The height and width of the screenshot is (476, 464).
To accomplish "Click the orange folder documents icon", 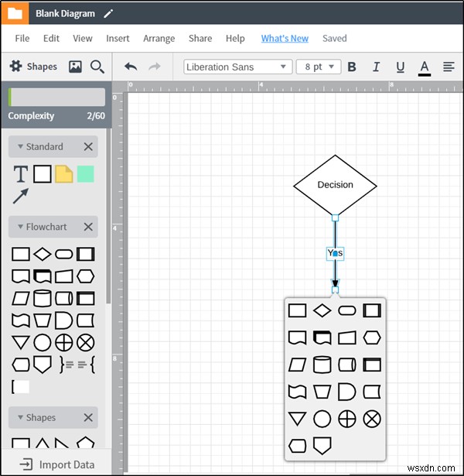I will [x=15, y=12].
